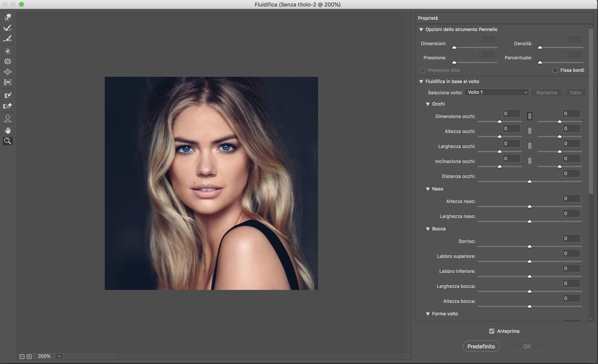Click the Labbro superiore slider handle
The image size is (598, 364).
(x=529, y=261)
